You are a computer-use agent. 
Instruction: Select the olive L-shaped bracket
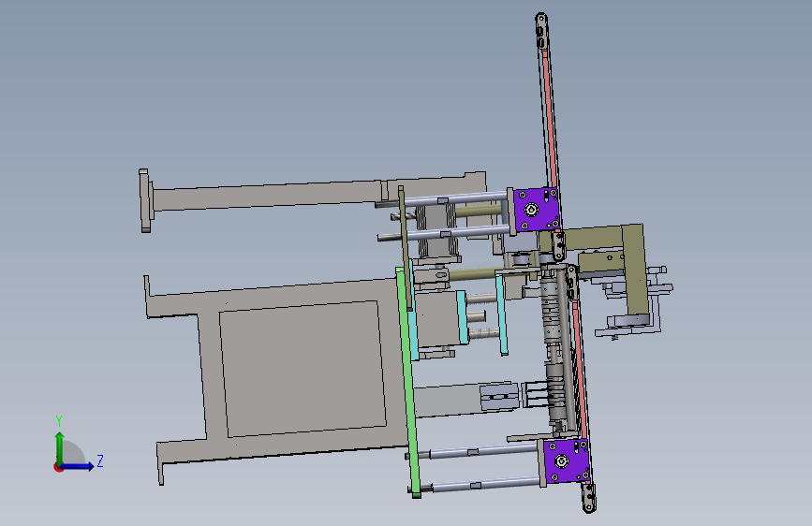pyautogui.click(x=635, y=269)
